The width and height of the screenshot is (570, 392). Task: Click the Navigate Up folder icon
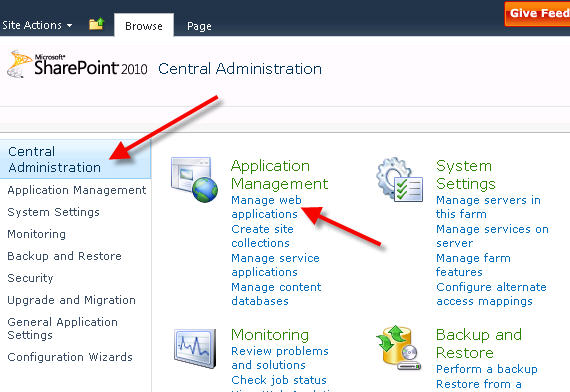pyautogui.click(x=97, y=24)
